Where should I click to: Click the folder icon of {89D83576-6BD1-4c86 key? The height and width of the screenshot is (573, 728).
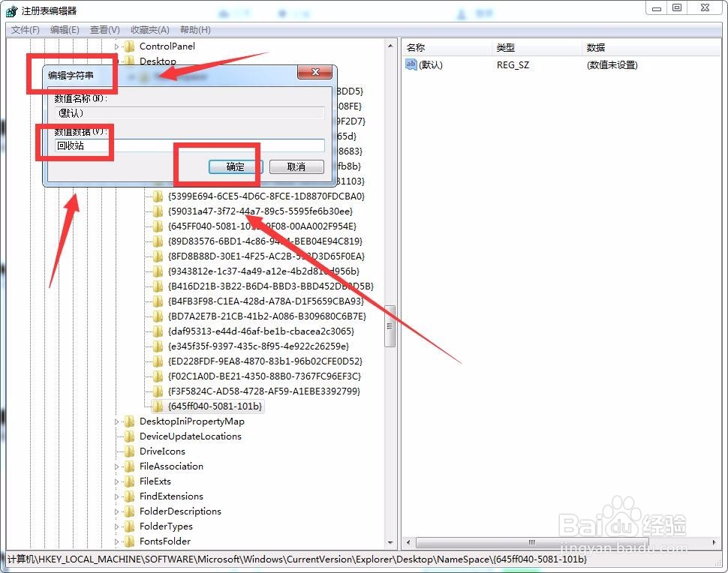(158, 241)
